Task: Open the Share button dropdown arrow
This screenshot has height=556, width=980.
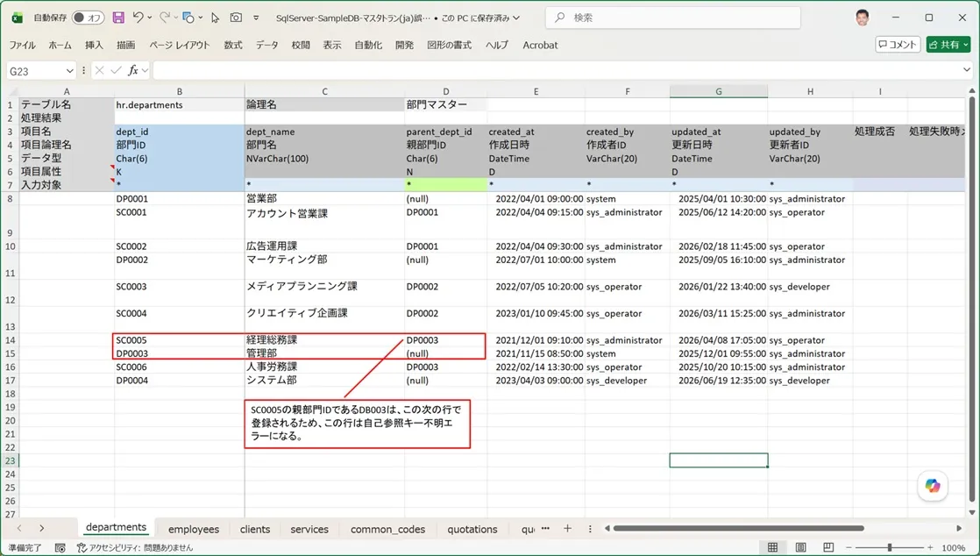Action: pos(966,45)
